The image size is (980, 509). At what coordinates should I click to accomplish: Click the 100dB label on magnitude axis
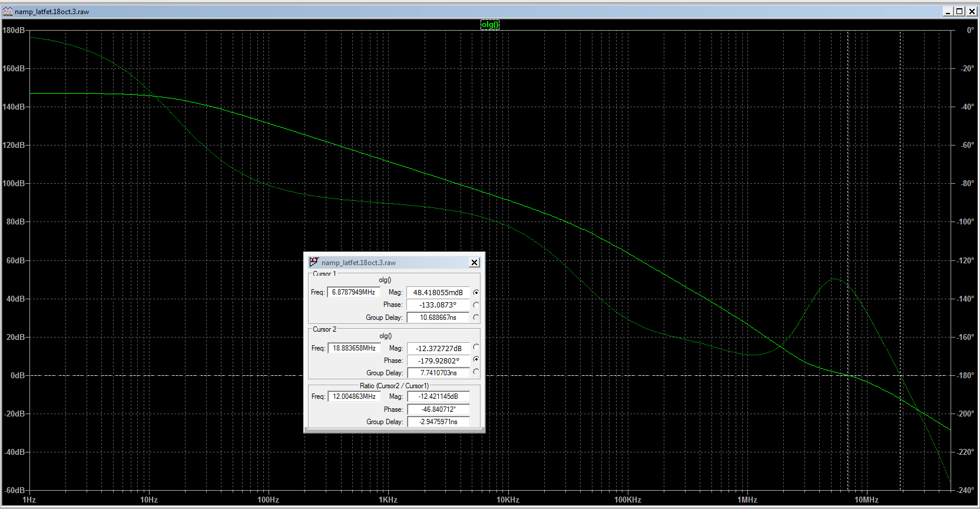tap(14, 183)
